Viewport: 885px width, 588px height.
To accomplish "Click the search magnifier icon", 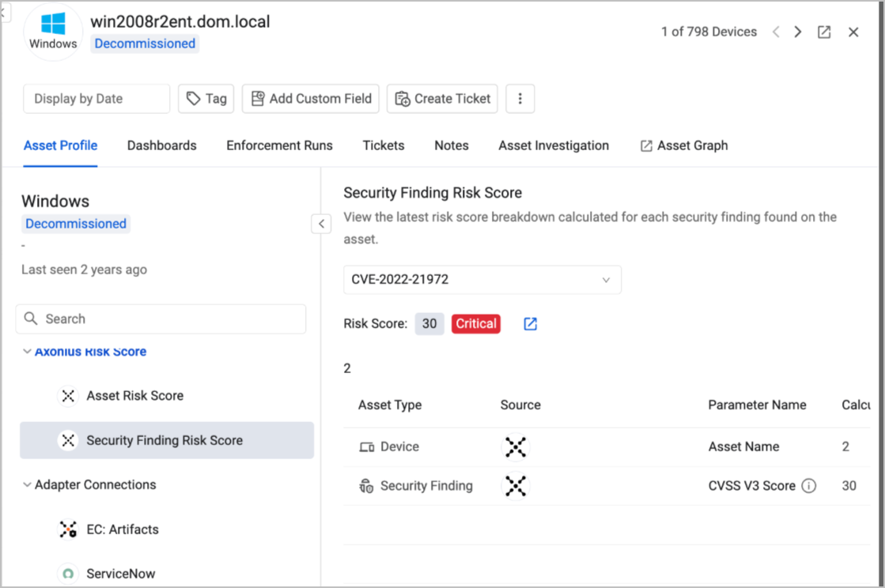I will click(31, 318).
